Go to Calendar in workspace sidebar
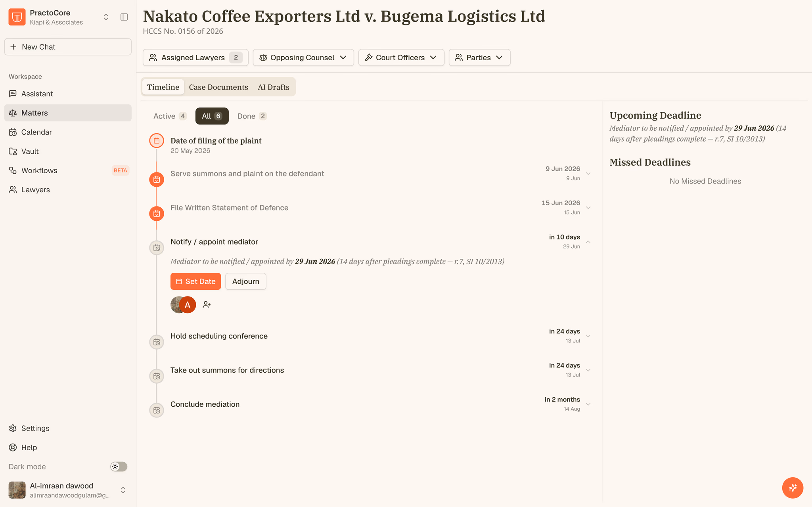 [68, 132]
